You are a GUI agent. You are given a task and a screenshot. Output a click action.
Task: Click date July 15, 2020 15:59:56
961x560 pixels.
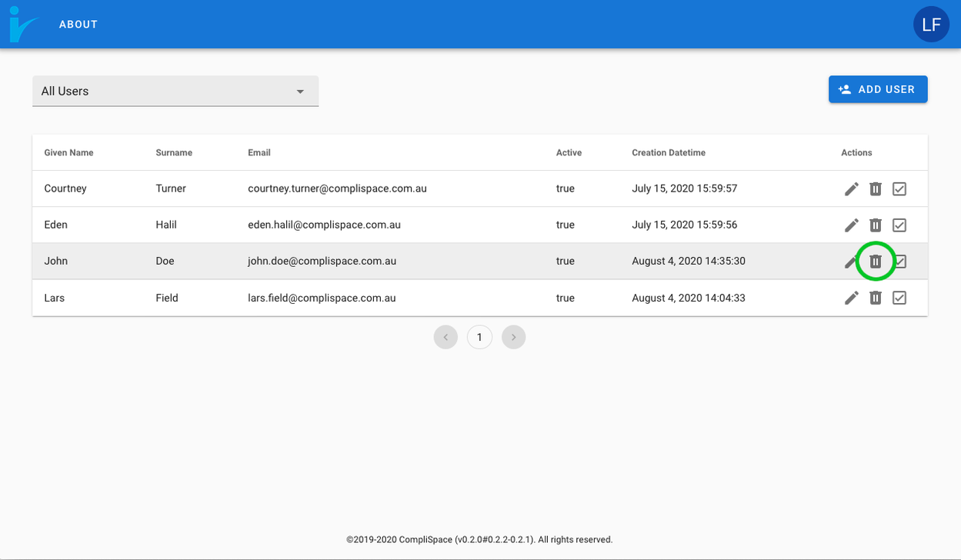[x=685, y=225]
